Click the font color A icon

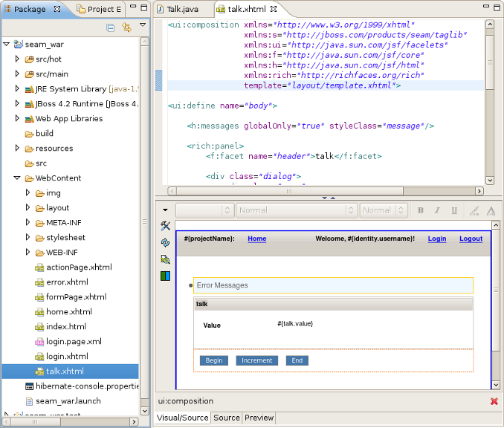click(x=491, y=211)
